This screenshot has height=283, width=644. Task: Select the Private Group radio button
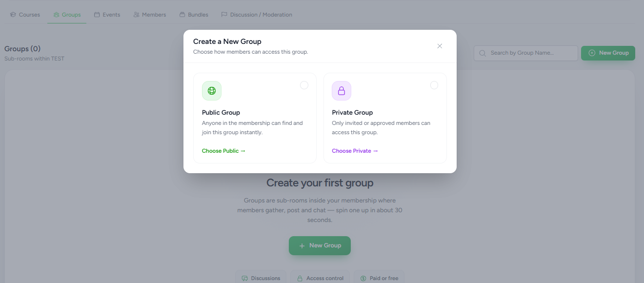[434, 85]
